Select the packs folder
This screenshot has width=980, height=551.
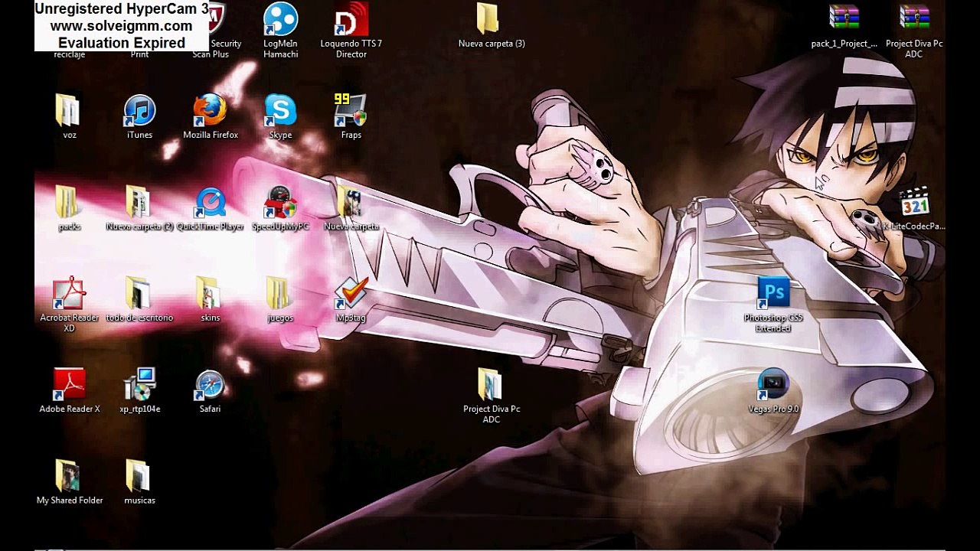point(68,202)
